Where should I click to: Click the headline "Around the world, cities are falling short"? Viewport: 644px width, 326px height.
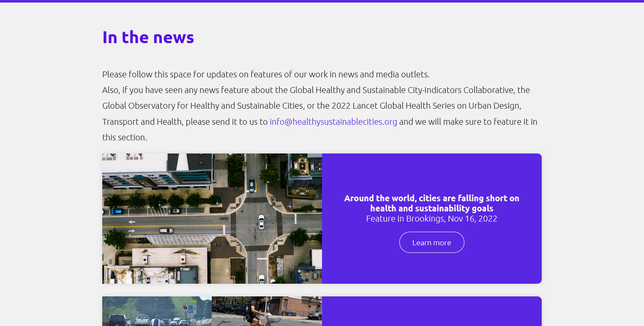pos(431,203)
